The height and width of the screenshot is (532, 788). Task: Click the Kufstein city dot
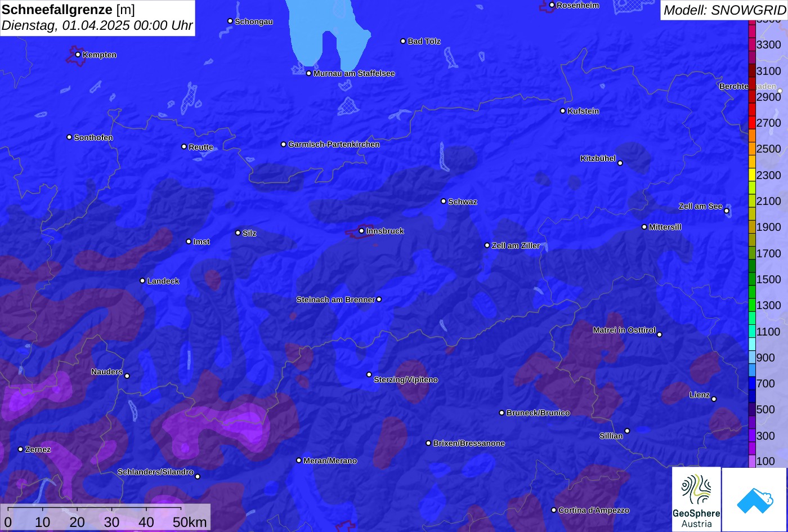point(563,111)
